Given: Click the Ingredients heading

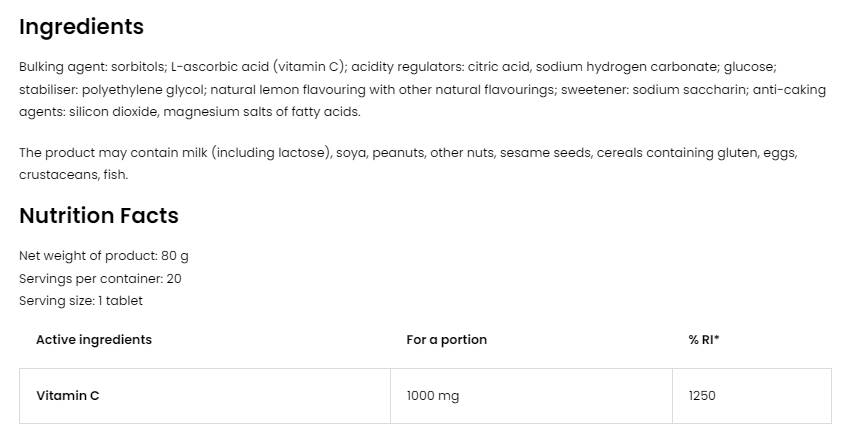Looking at the screenshot, I should 81,27.
